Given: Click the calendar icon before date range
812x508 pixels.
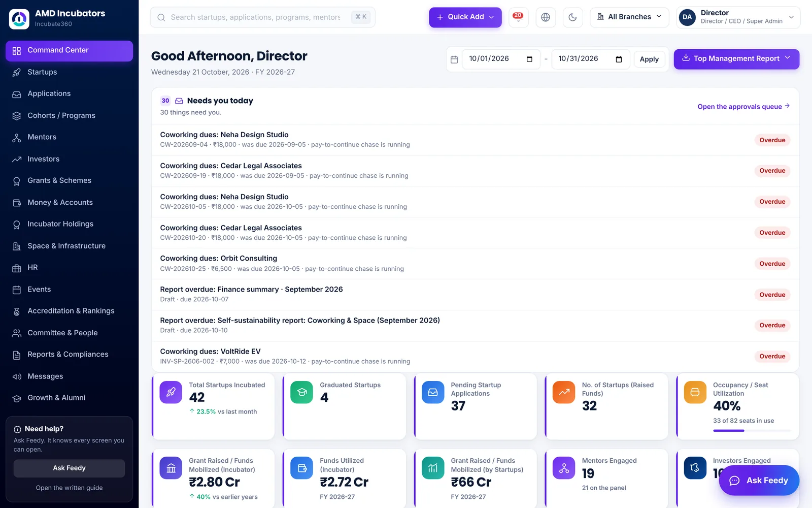Looking at the screenshot, I should 454,59.
